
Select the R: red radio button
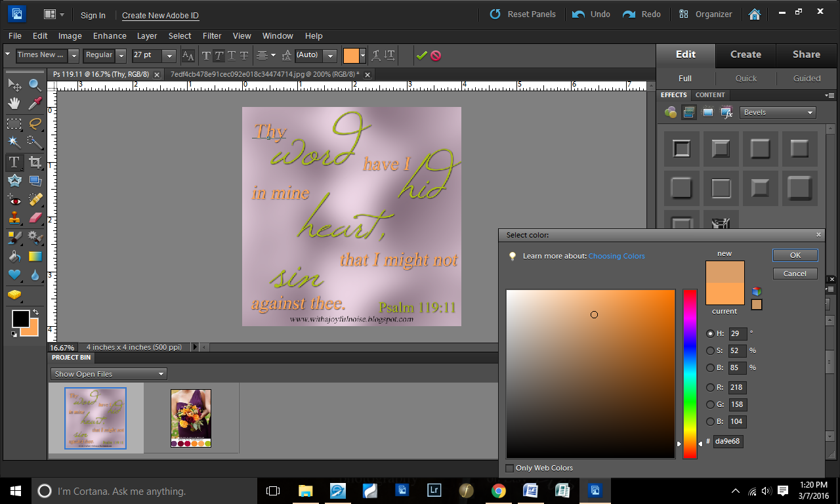[710, 387]
